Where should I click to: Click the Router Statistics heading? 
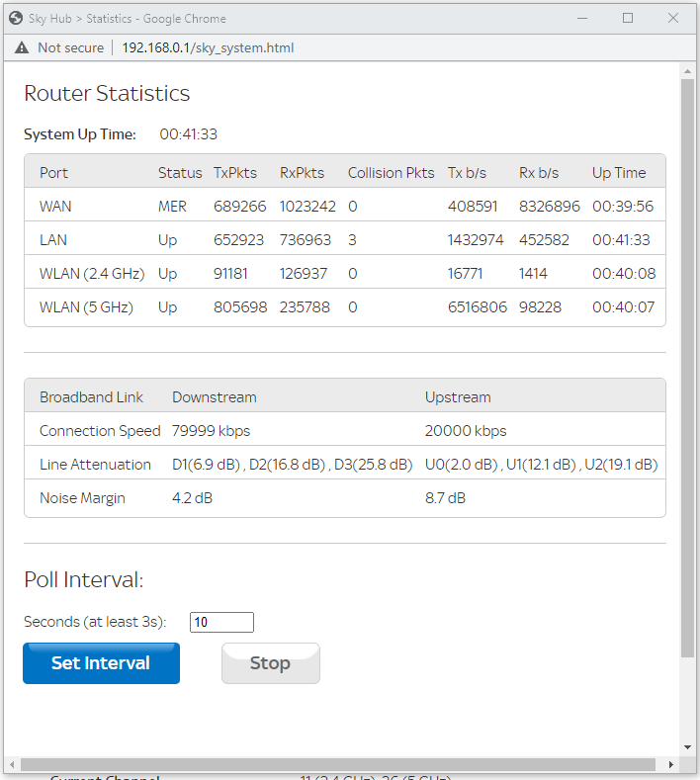click(x=107, y=94)
